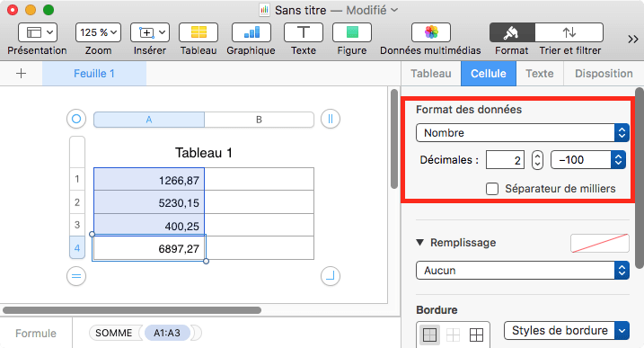Viewport: 644px width, 348px height.
Task: Add a text box with Texte icon
Action: 304,32
